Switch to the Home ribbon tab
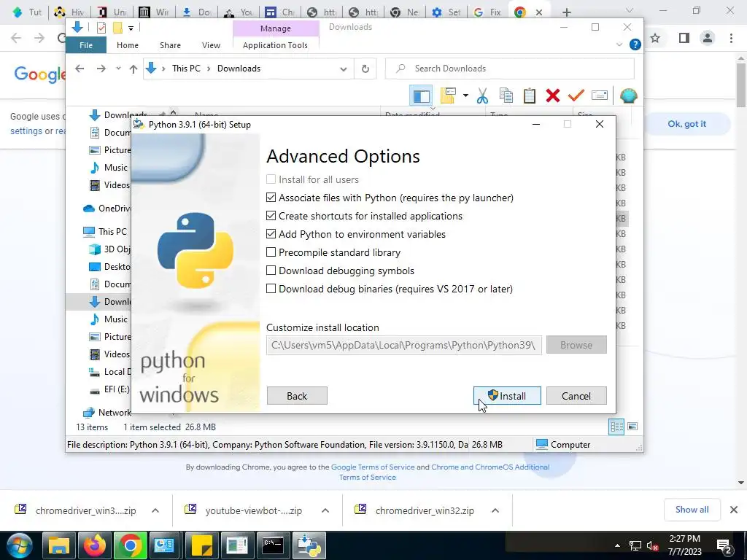The width and height of the screenshot is (747, 560). point(128,45)
